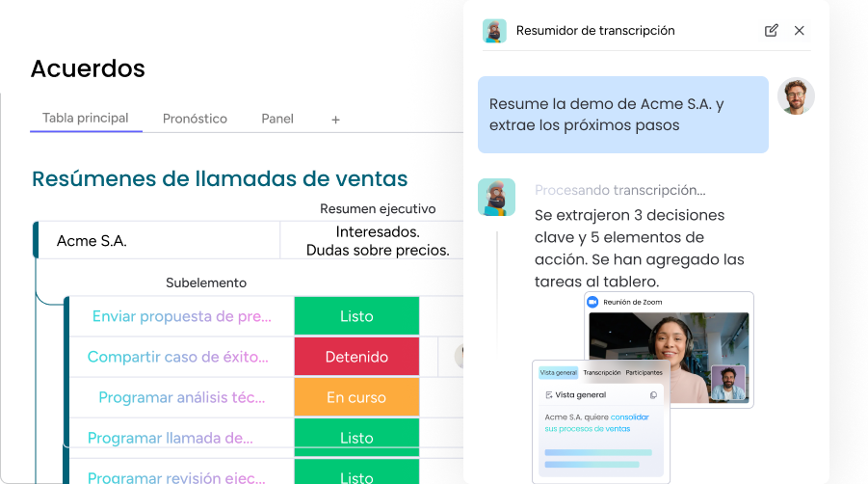Click the Resumen ejecutivo column header
The image size is (868, 484).
click(x=378, y=209)
